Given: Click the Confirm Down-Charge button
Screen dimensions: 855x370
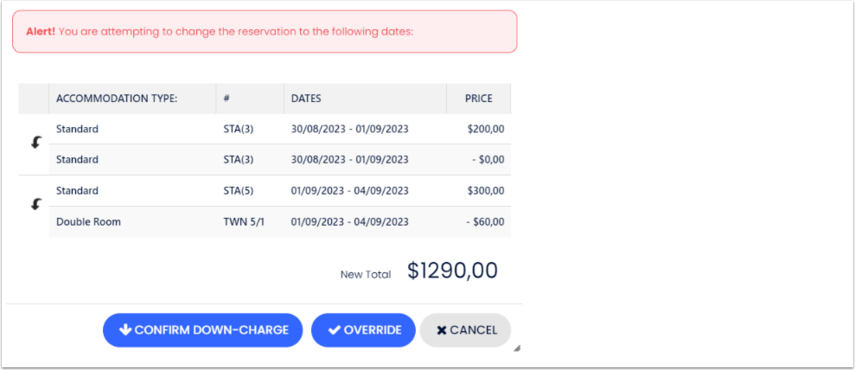Looking at the screenshot, I should [x=202, y=330].
